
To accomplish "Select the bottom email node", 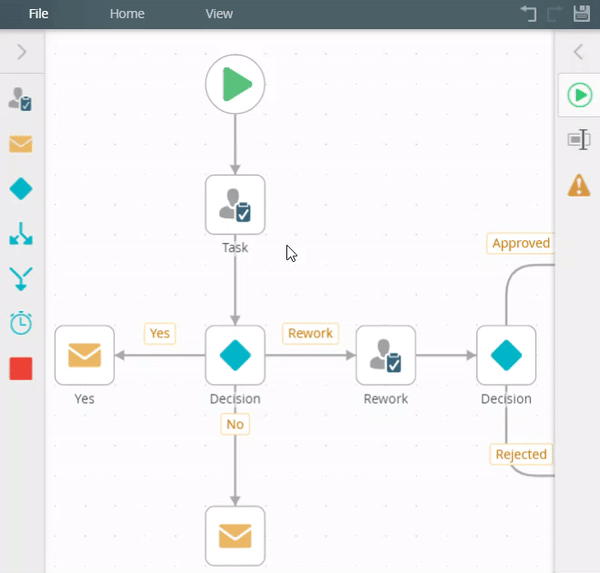I will pos(235,536).
